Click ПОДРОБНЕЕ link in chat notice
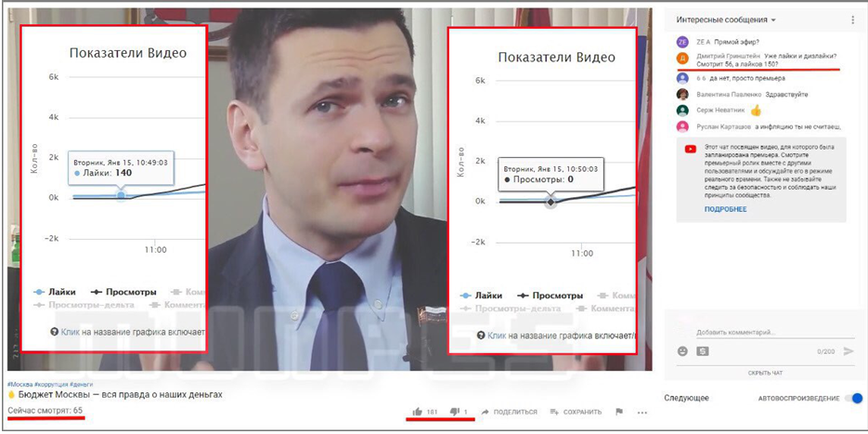 point(725,209)
